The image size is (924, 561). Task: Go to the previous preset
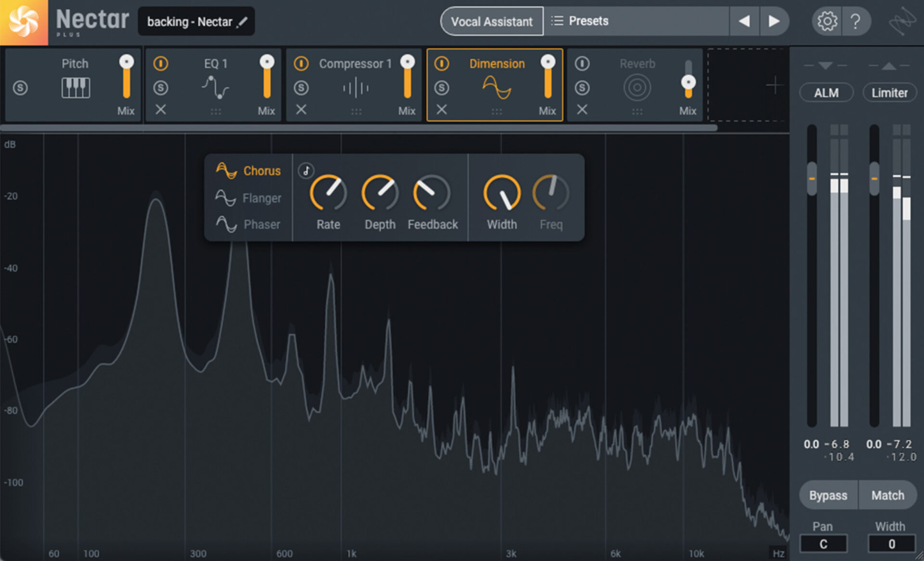click(744, 21)
